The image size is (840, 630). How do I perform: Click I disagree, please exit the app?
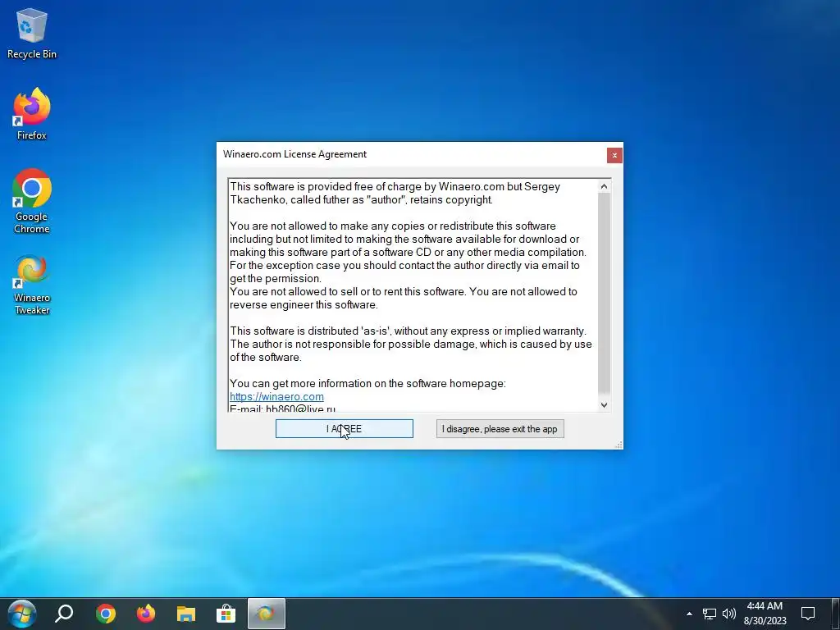[500, 428]
